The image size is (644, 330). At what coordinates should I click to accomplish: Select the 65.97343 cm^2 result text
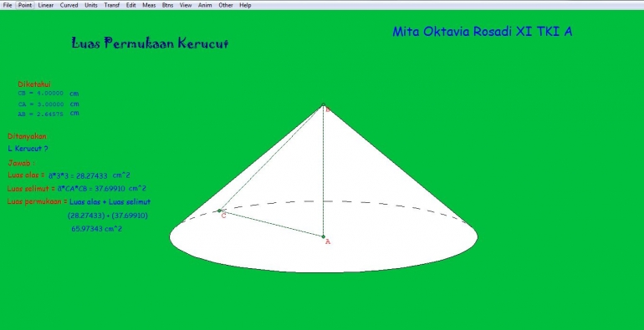click(96, 229)
